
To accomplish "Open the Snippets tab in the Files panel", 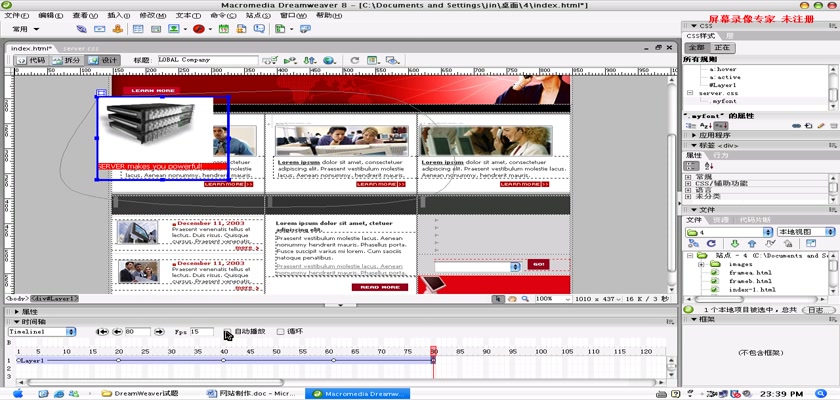I will point(755,220).
